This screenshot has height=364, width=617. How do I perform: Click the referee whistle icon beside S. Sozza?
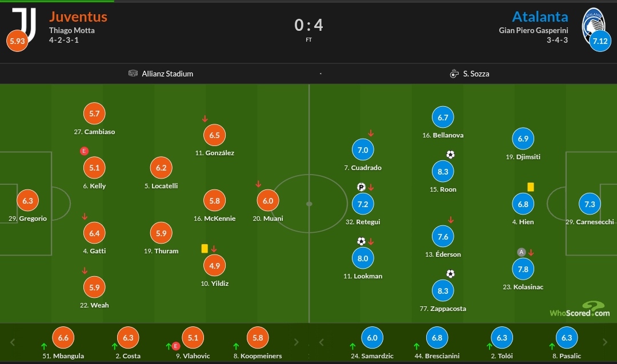(x=454, y=74)
